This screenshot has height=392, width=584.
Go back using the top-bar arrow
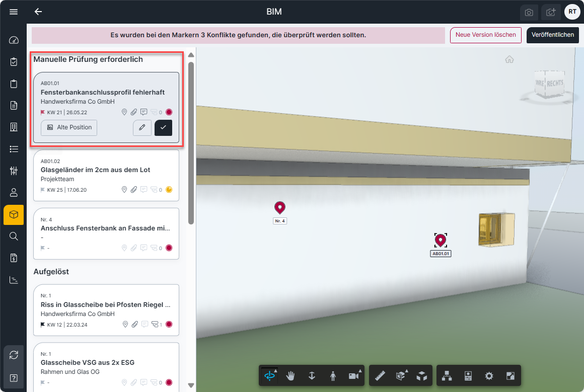(38, 12)
